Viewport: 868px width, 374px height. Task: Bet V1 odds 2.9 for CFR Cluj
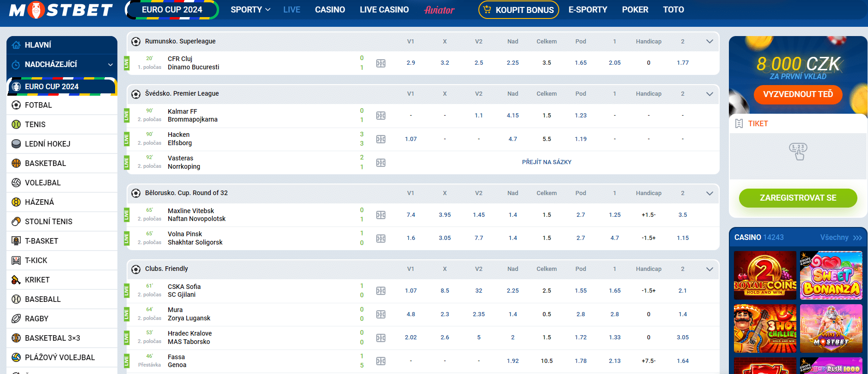(x=411, y=63)
